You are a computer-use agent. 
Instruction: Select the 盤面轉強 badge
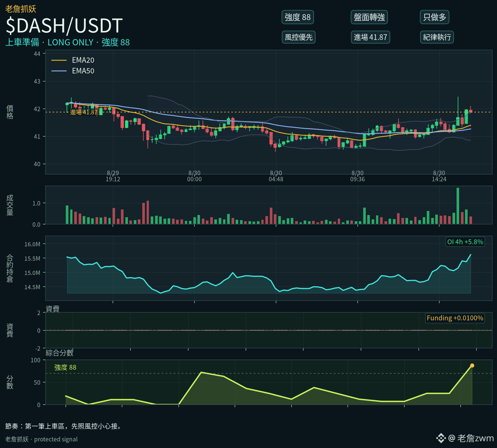pyautogui.click(x=369, y=17)
